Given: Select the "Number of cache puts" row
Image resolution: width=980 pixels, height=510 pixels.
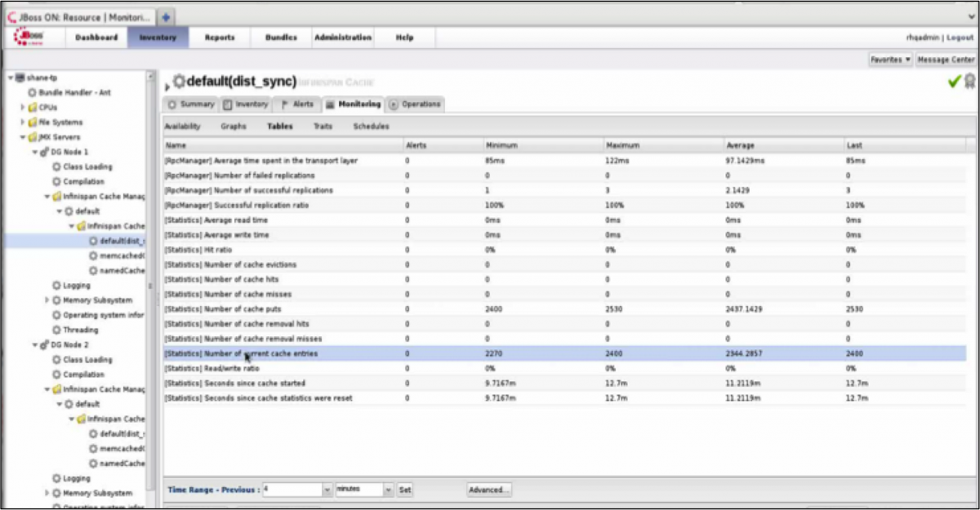Looking at the screenshot, I should (564, 309).
